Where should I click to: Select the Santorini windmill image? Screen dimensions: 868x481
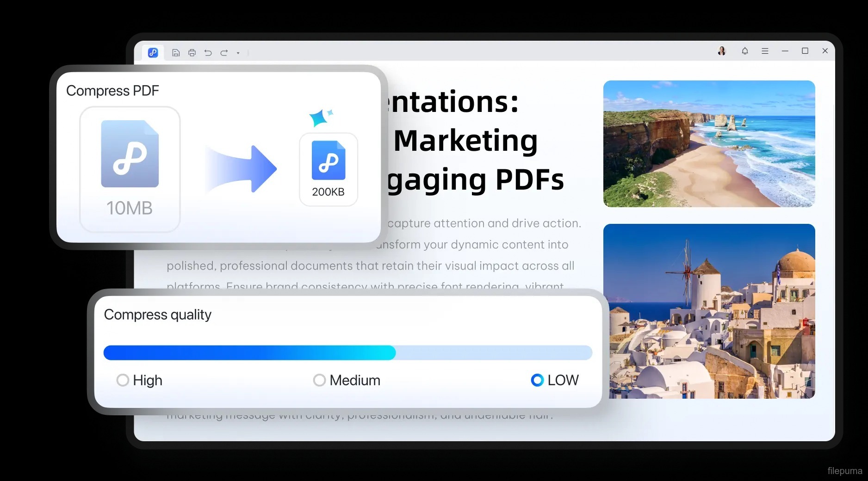click(x=709, y=311)
